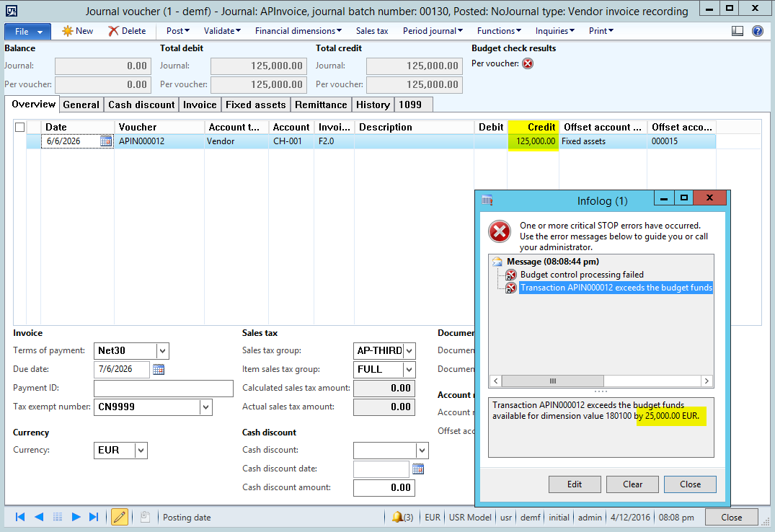The width and height of the screenshot is (775, 532).
Task: Click the Clear button in Infolog
Action: [x=632, y=484]
